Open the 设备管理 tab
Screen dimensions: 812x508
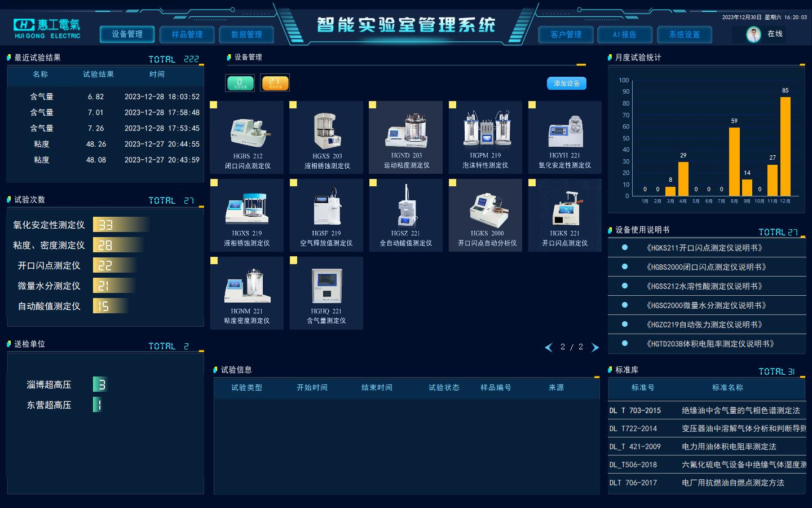(x=127, y=34)
